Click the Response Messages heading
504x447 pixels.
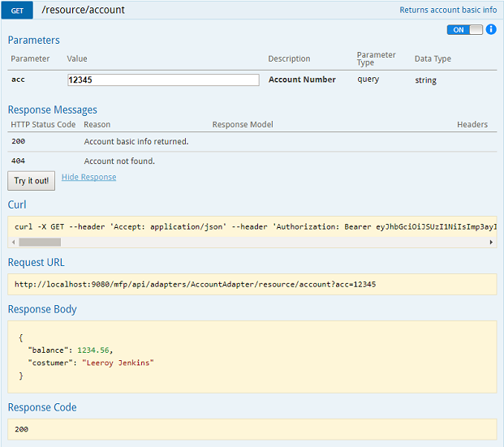click(53, 110)
